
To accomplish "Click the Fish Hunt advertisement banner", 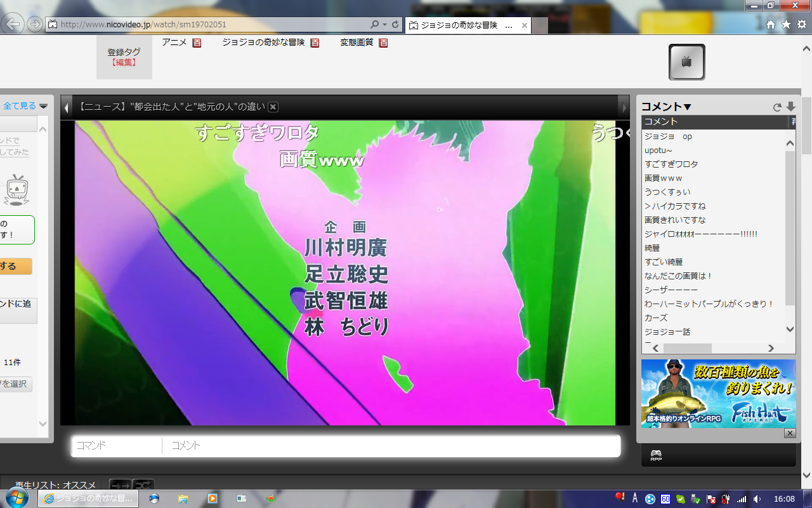I will (x=718, y=394).
